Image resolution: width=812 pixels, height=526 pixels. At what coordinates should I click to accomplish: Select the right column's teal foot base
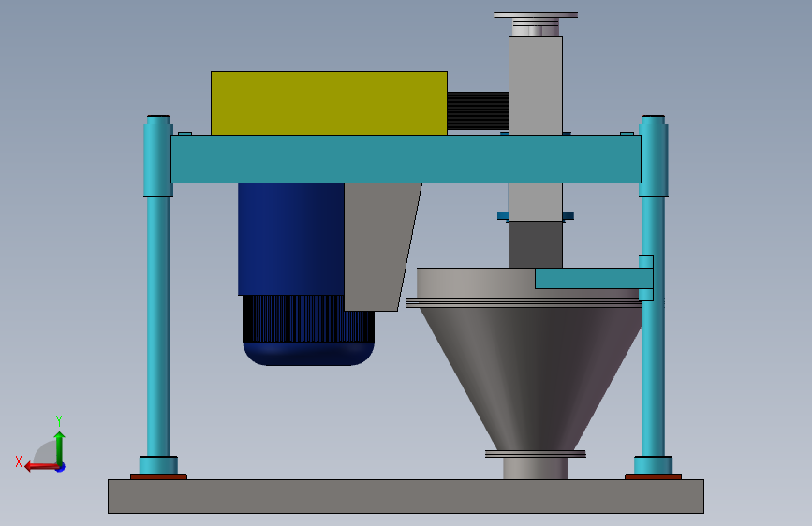click(x=653, y=465)
